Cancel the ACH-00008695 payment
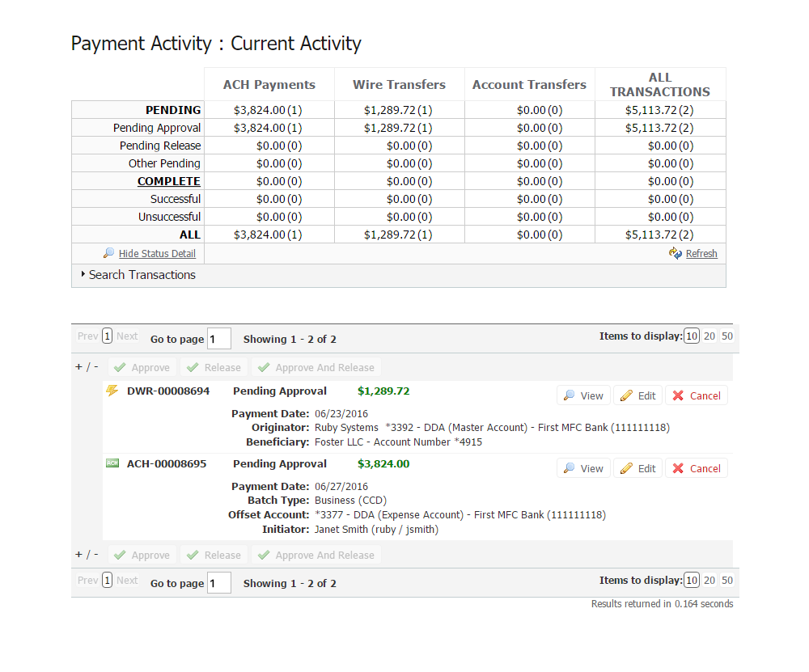Viewport: 809px width, 672px height. pos(696,468)
